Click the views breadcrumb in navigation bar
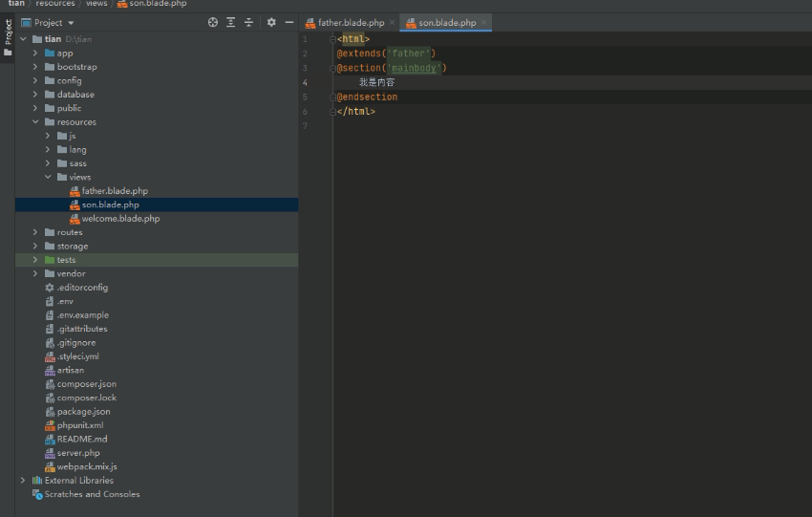This screenshot has height=517, width=812. (96, 4)
